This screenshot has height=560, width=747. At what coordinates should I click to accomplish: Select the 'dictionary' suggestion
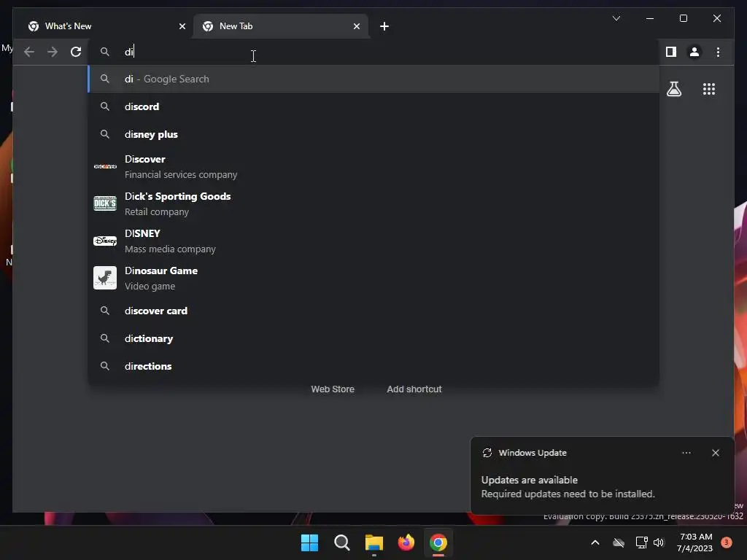374,338
